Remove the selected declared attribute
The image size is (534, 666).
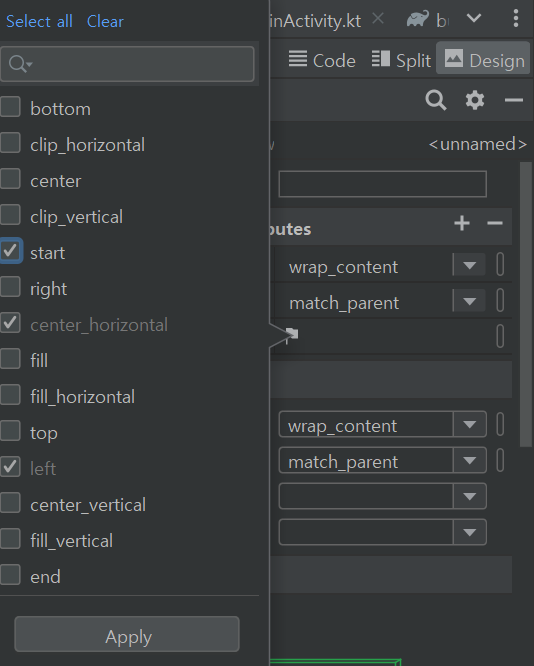pos(495,223)
